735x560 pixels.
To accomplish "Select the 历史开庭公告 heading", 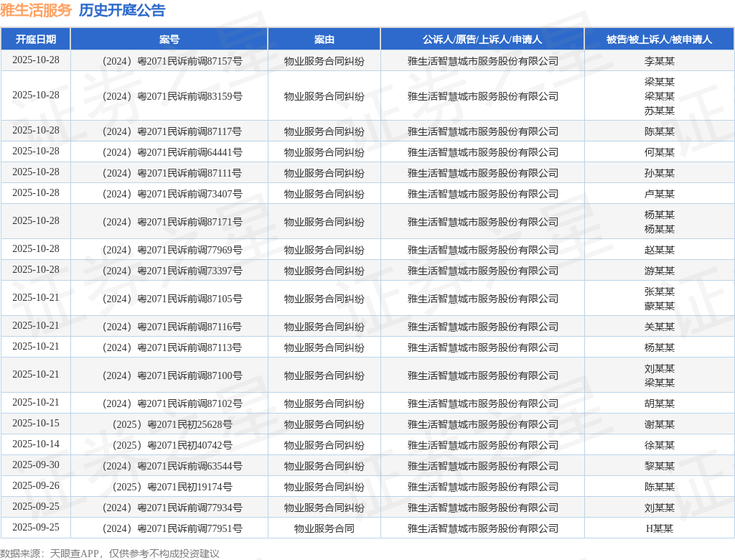I will [122, 10].
